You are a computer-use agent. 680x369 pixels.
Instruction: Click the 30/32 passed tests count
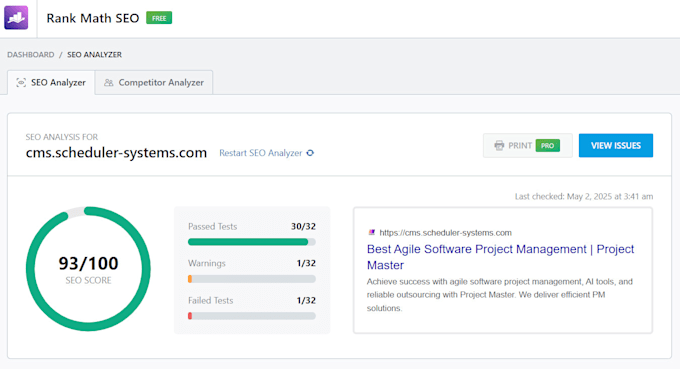(303, 226)
